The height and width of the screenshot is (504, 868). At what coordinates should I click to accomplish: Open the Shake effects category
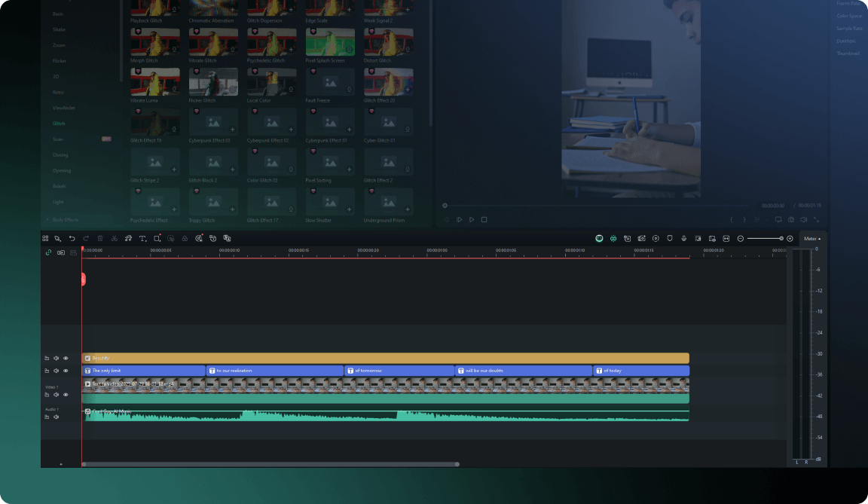(x=59, y=30)
